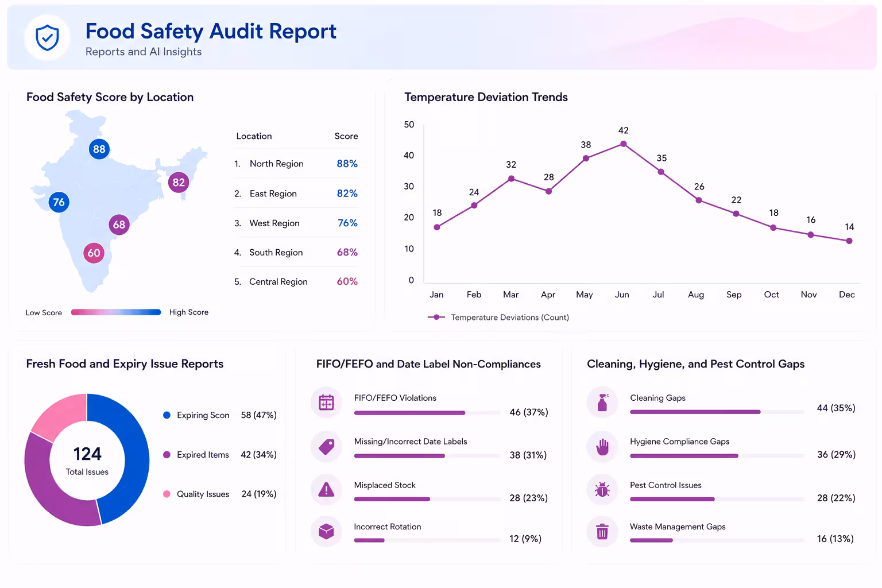
Task: Click the Fresh Food and Expiry Issue Reports heading
Action: coord(125,364)
